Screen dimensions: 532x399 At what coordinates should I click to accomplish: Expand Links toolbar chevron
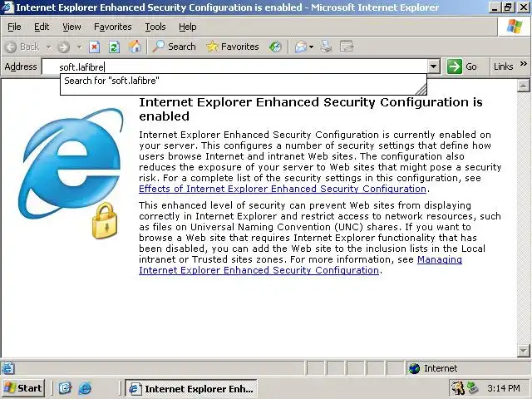[x=523, y=63]
